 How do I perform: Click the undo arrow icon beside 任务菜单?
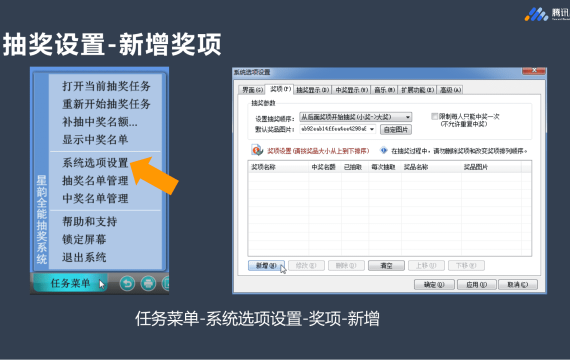pos(127,283)
